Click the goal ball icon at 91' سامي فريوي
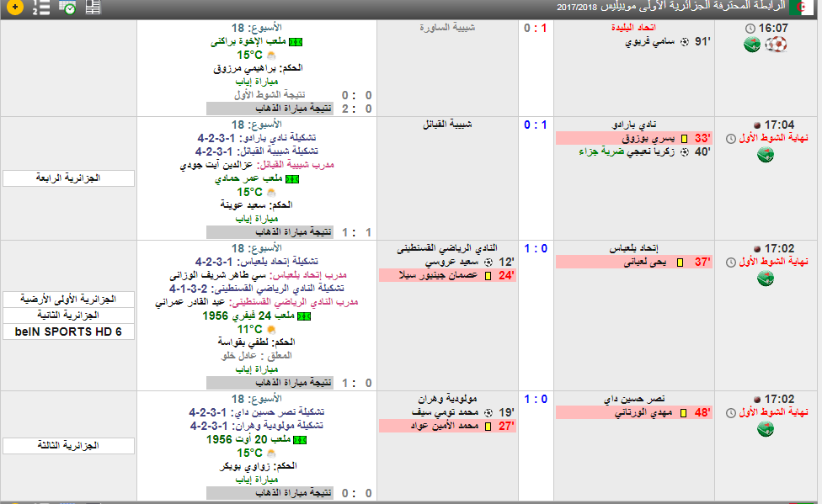This screenshot has height=504, width=822. pyautogui.click(x=685, y=42)
